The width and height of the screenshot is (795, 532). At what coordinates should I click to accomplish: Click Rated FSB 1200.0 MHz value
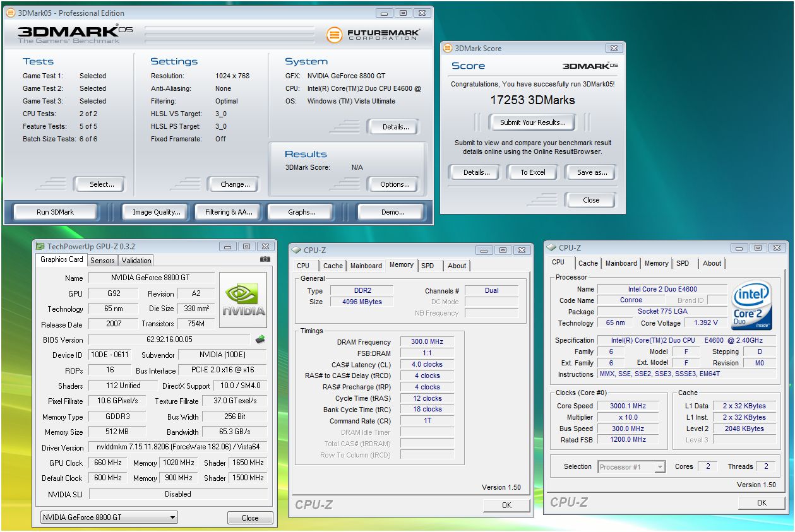(x=628, y=440)
